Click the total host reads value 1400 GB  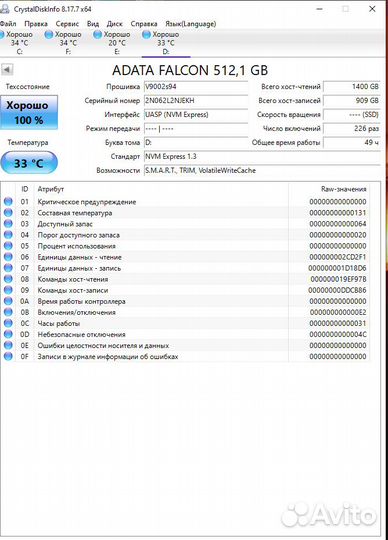(352, 87)
